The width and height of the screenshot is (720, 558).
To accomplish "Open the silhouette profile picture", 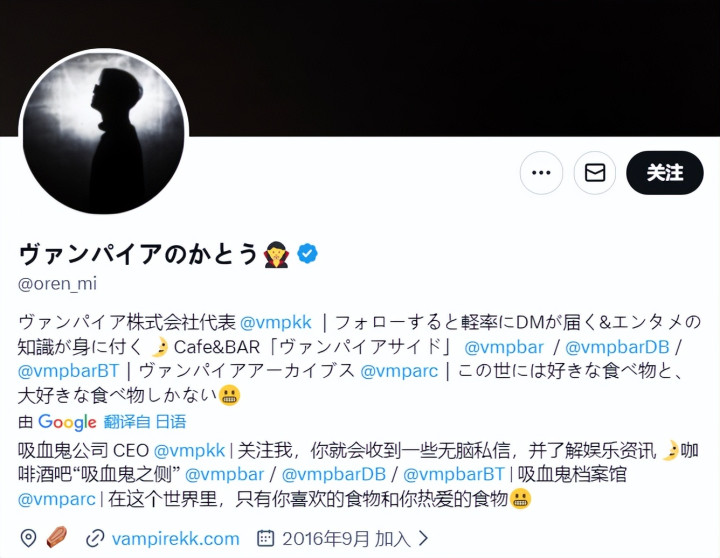I will coord(103,133).
